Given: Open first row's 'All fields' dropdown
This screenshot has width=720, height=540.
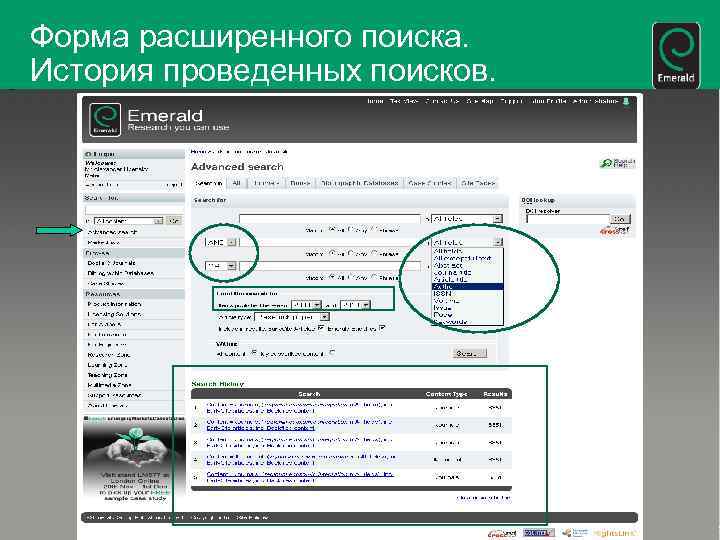Looking at the screenshot, I should [x=467, y=219].
